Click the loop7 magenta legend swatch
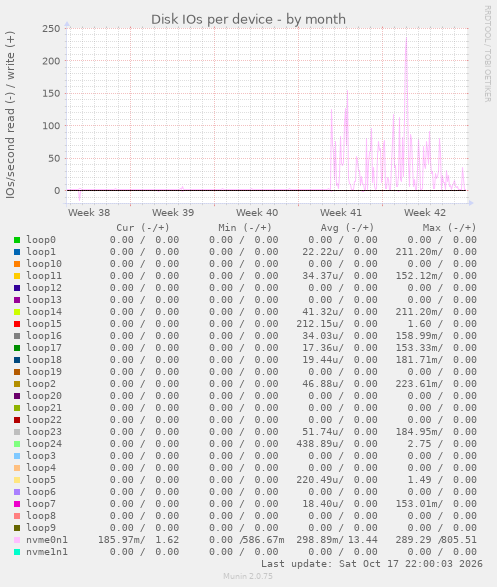This screenshot has height=587, width=497. click(17, 504)
